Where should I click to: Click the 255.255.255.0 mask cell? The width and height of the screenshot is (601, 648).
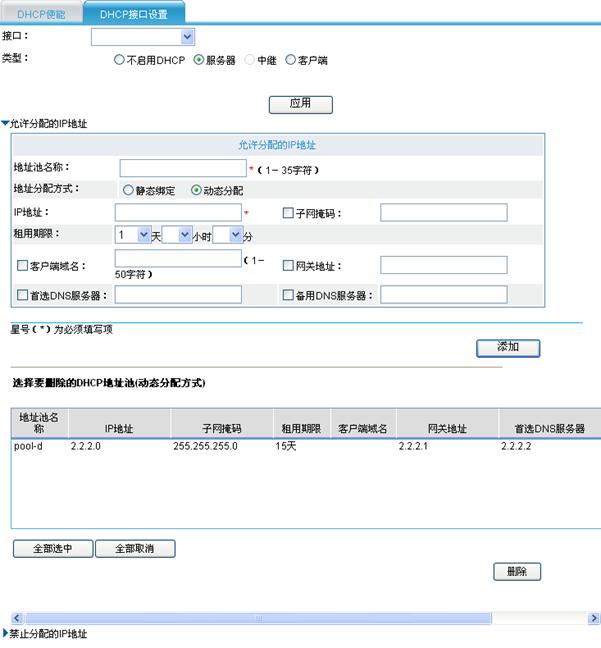coord(205,446)
